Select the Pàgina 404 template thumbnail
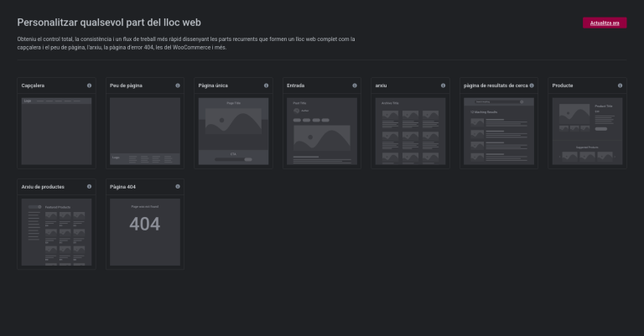The width and height of the screenshot is (644, 336). click(x=144, y=232)
